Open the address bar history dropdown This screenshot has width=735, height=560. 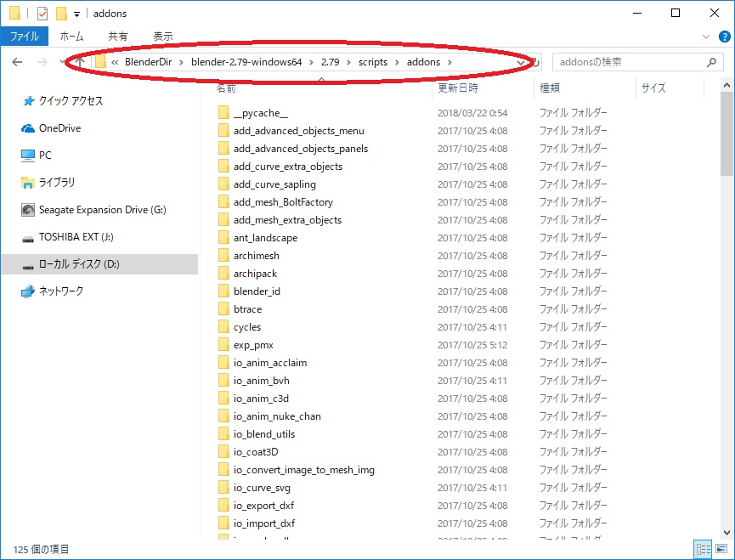(520, 62)
